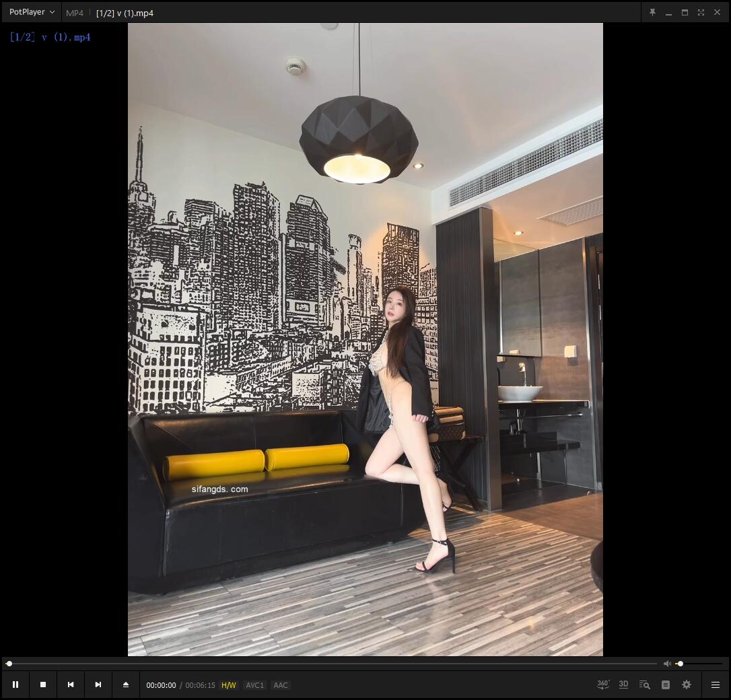
Task: Open a file with the eject button
Action: tap(125, 685)
